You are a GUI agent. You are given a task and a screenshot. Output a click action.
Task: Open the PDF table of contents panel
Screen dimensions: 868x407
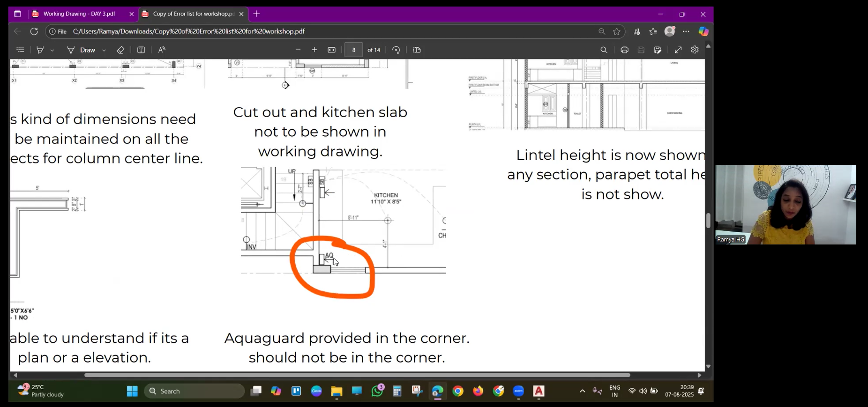[x=20, y=50]
